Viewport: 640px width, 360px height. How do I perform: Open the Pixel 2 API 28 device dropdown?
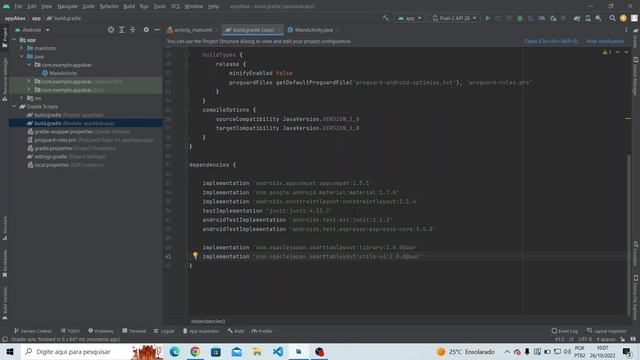[454, 18]
